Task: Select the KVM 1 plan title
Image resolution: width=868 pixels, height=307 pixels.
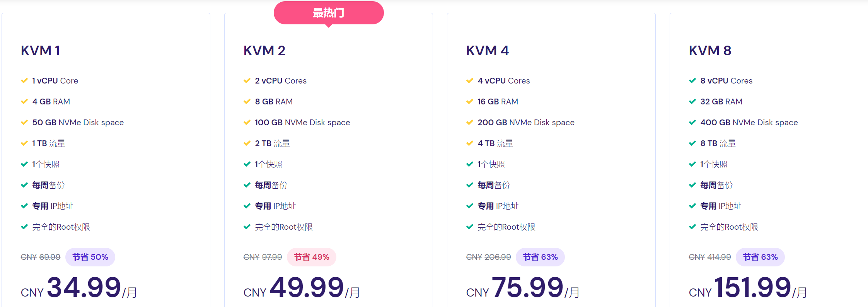Action: (x=40, y=51)
